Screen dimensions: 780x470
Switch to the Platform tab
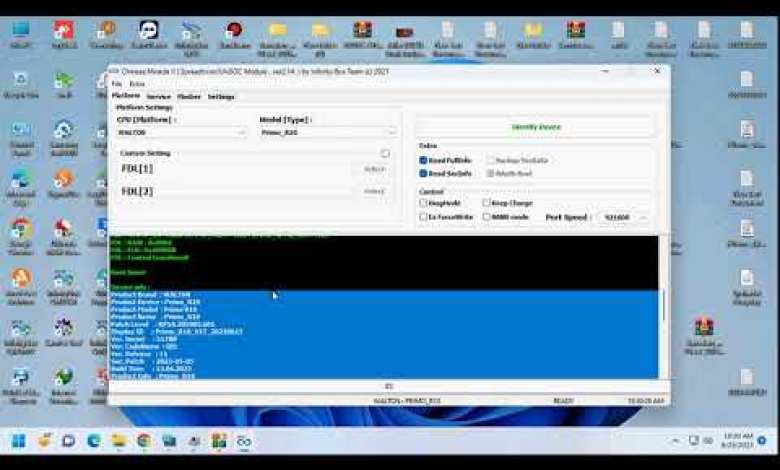[126, 96]
